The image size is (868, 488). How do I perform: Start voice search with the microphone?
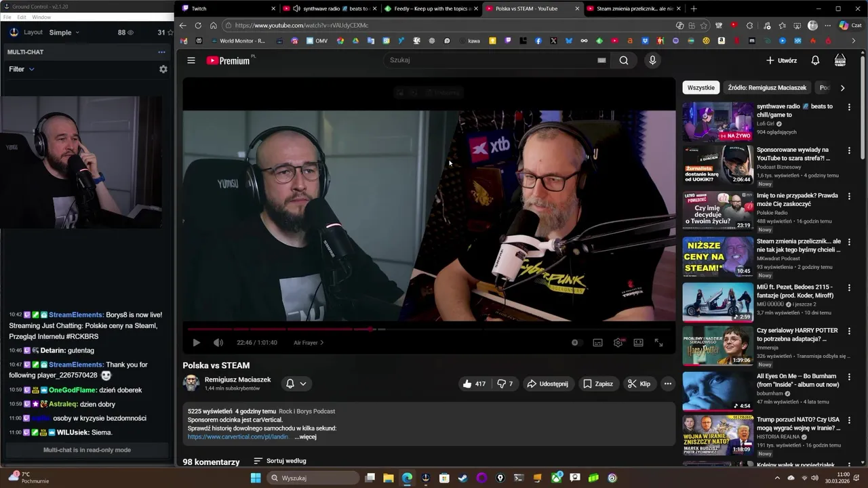point(652,60)
